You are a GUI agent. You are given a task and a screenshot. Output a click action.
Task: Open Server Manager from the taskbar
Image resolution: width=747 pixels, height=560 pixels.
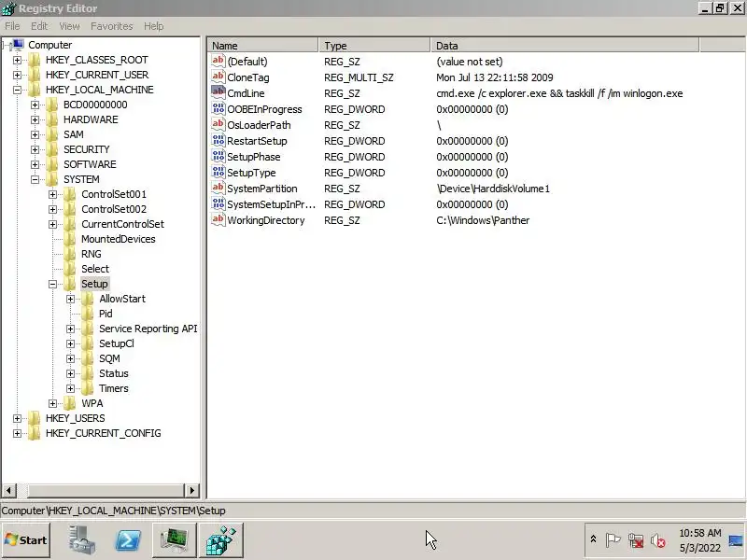pos(81,539)
